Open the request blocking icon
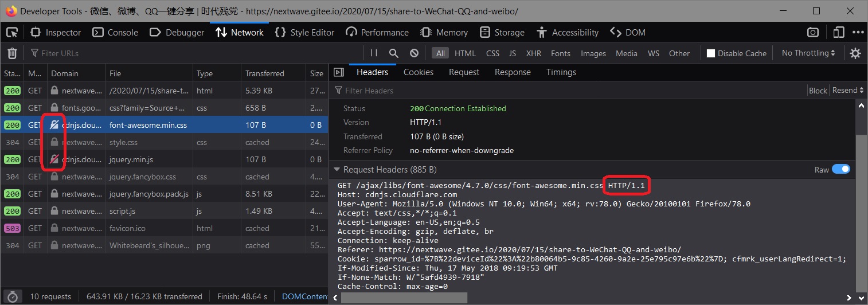Screen dimensions: 868x305 tap(414, 53)
